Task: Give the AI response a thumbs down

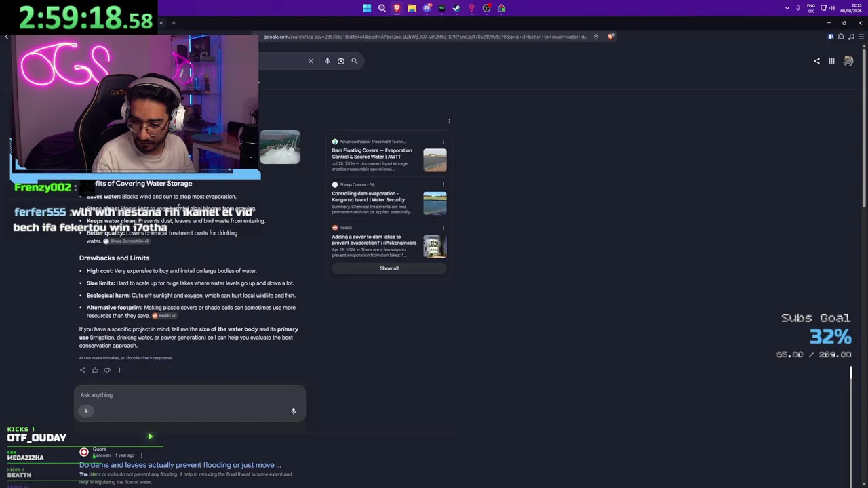Action: pos(107,370)
